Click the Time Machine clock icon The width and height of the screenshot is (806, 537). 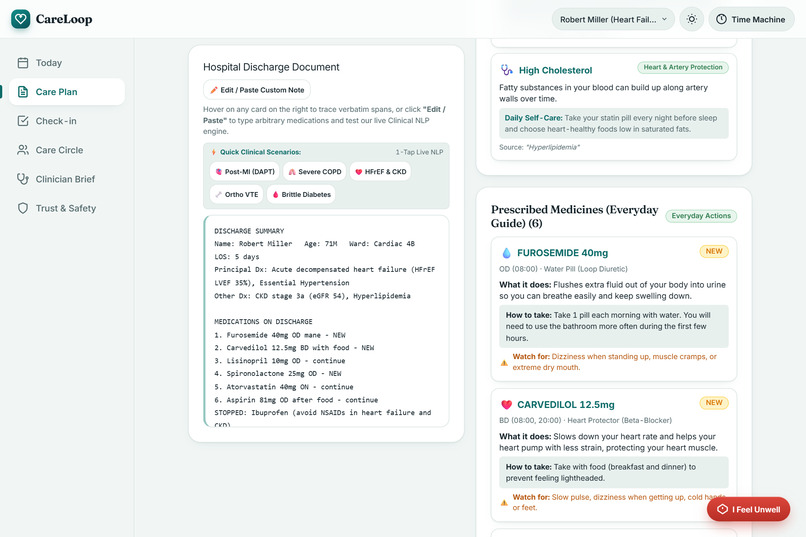721,20
